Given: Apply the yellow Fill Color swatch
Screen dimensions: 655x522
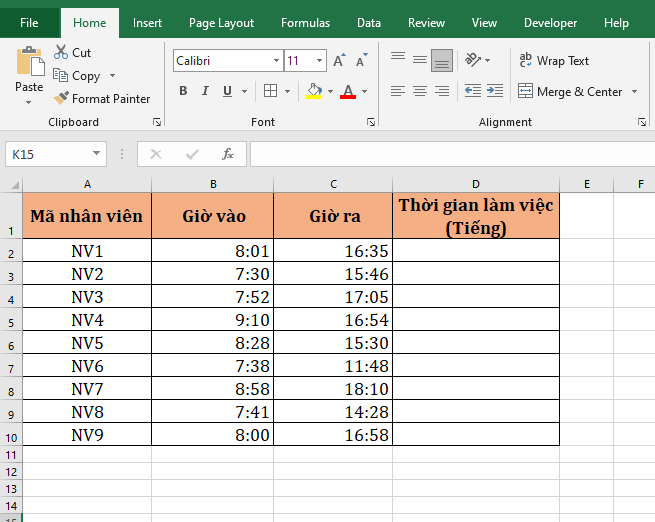Looking at the screenshot, I should click(314, 91).
